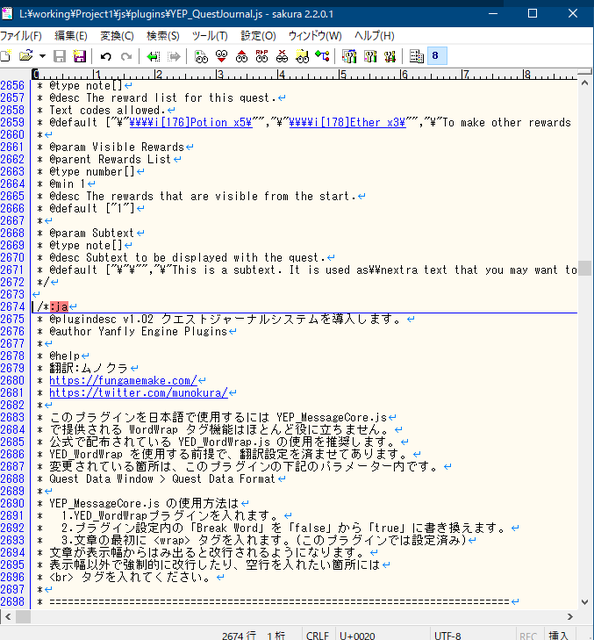Open a file using the folder icon
Image resolution: width=594 pixels, height=640 pixels.
click(x=26, y=56)
